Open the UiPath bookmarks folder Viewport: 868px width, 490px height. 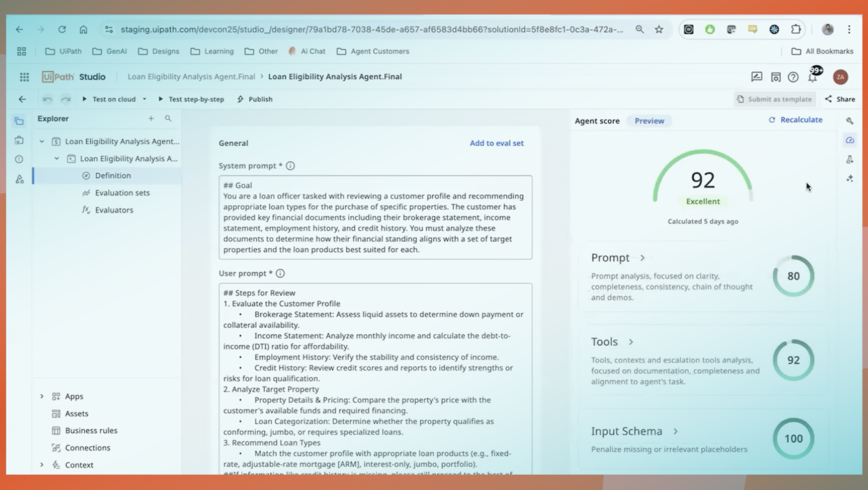pyautogui.click(x=63, y=52)
